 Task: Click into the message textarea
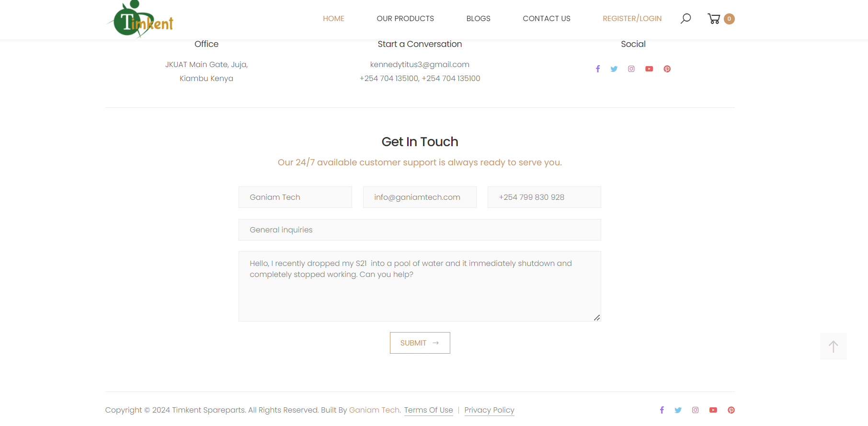pyautogui.click(x=420, y=286)
